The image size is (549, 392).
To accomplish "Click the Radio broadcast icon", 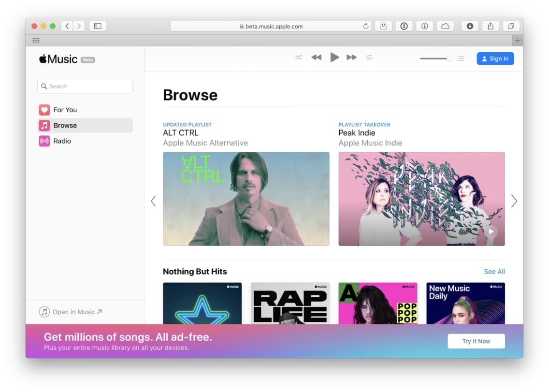I will tap(44, 141).
